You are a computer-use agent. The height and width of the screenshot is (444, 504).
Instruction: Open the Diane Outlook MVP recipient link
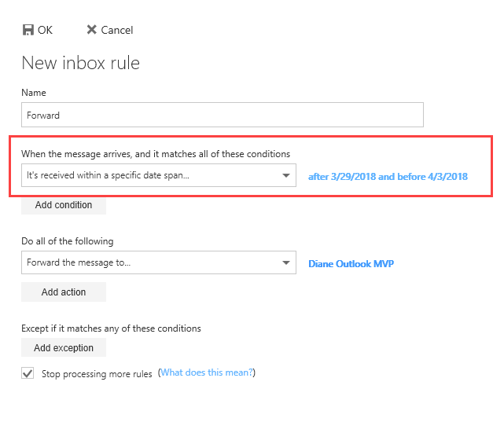point(351,264)
